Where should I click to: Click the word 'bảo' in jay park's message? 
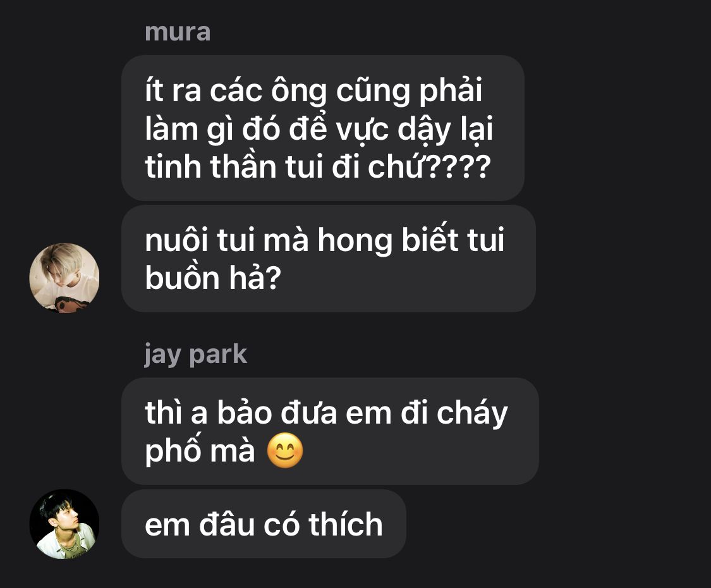[x=244, y=413]
